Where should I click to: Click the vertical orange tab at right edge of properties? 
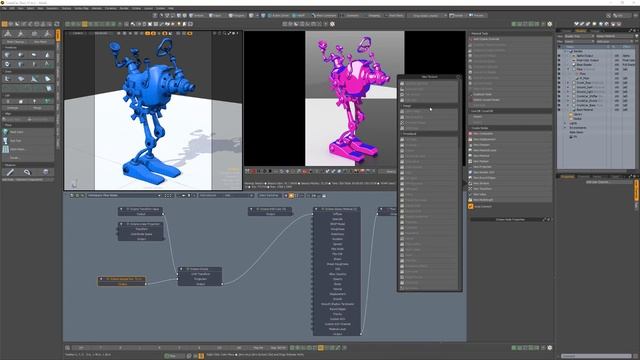tap(636, 190)
